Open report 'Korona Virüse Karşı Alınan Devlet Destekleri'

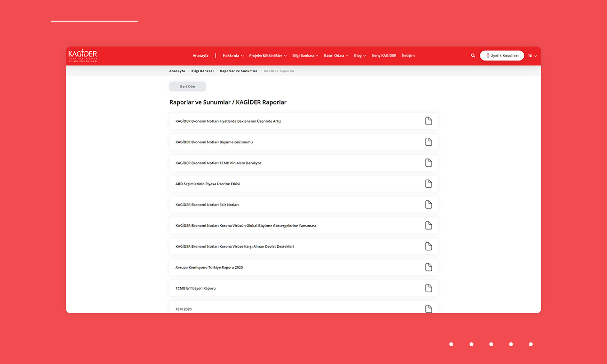pos(303,246)
